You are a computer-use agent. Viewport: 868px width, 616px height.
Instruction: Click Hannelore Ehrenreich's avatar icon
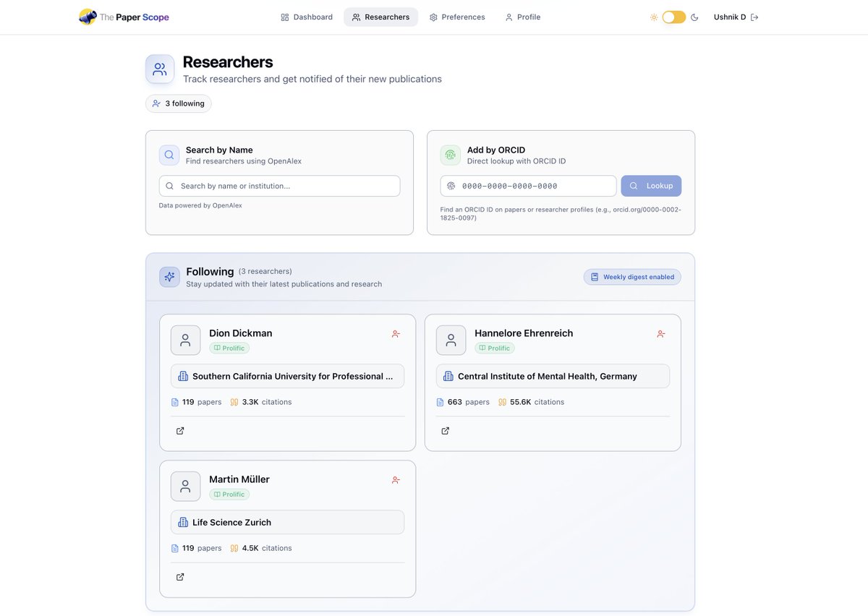[x=451, y=340]
